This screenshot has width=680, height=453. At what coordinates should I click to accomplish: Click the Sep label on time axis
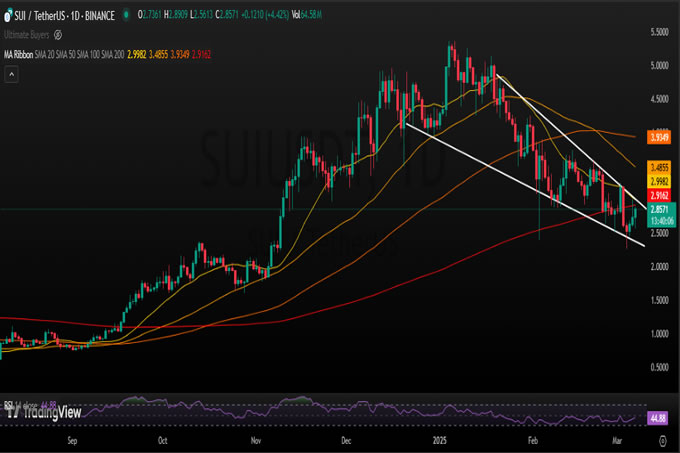pos(72,438)
